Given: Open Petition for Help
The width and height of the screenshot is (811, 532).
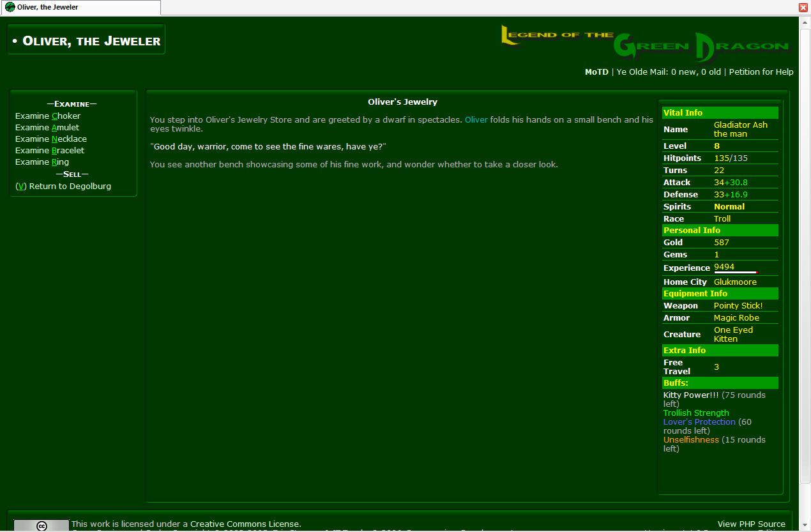Looking at the screenshot, I should tap(761, 72).
